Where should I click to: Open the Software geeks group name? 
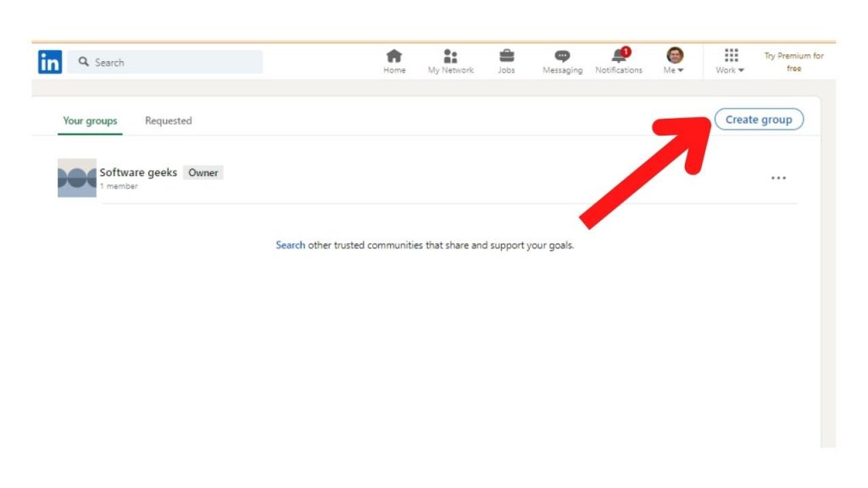[x=138, y=172]
